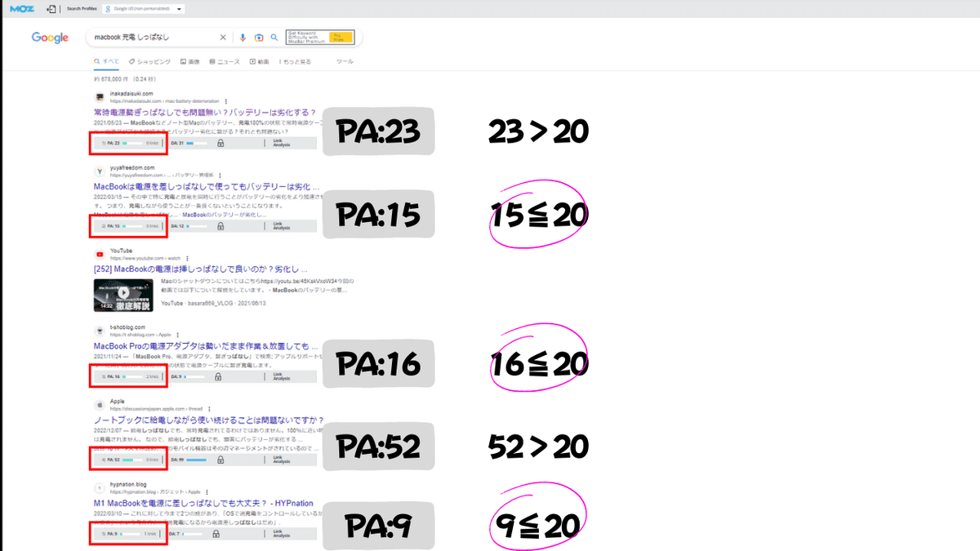
Task: Click lock icon in Apple result MozBar row
Action: [x=220, y=460]
